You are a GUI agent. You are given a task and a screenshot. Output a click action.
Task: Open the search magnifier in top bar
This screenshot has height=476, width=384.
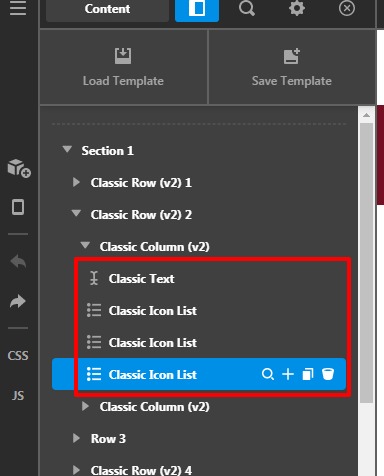247,9
